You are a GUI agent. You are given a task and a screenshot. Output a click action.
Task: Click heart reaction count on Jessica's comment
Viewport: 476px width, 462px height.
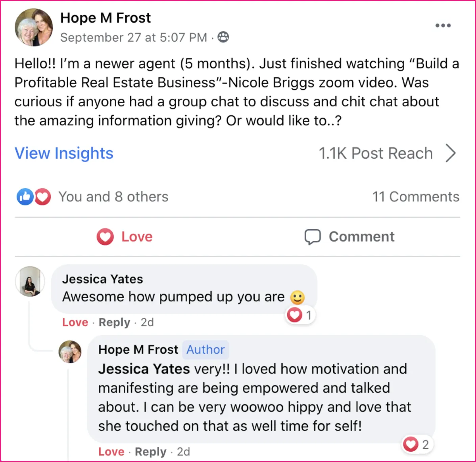click(x=300, y=315)
